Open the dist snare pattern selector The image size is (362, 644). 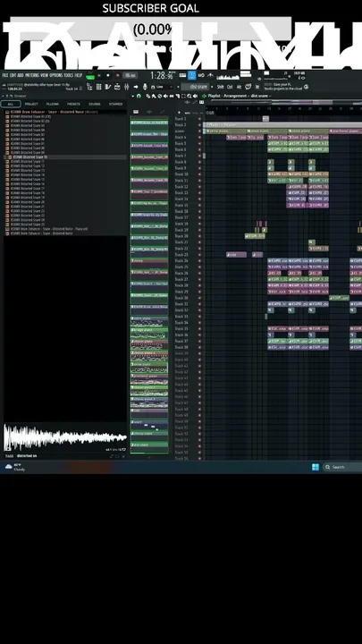[195, 87]
